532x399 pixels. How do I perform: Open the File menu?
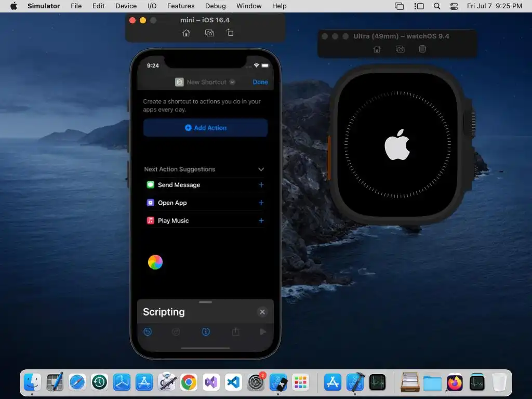(x=76, y=6)
